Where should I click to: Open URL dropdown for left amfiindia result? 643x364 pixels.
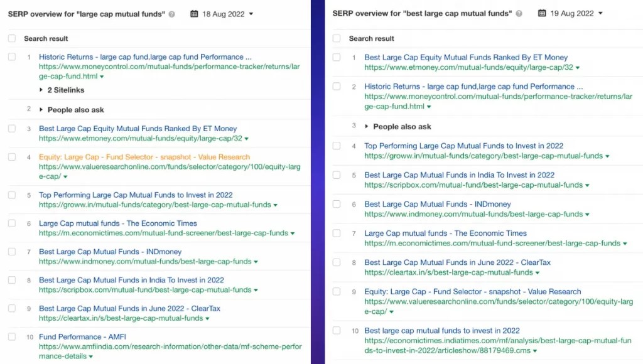point(90,356)
